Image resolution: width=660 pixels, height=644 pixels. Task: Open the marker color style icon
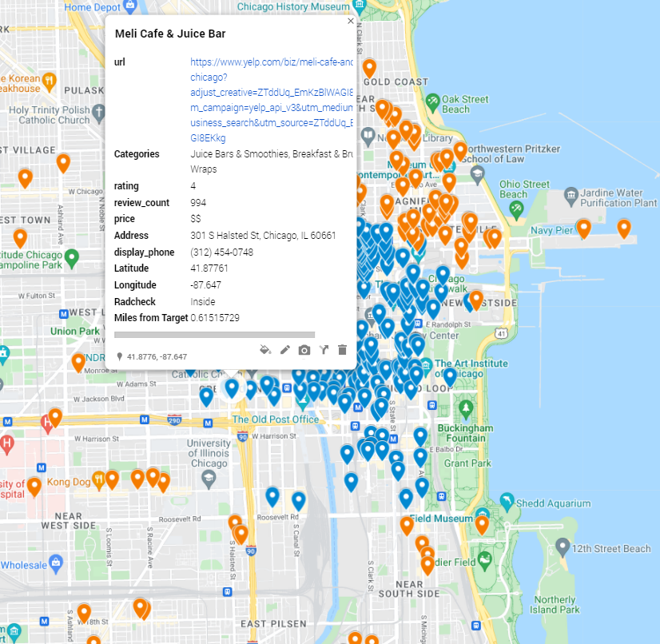click(x=265, y=350)
